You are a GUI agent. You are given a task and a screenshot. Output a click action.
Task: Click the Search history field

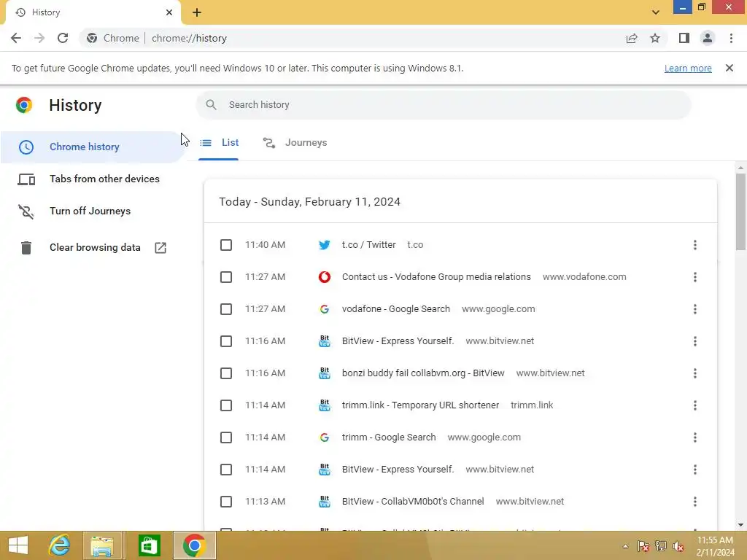[x=444, y=105]
